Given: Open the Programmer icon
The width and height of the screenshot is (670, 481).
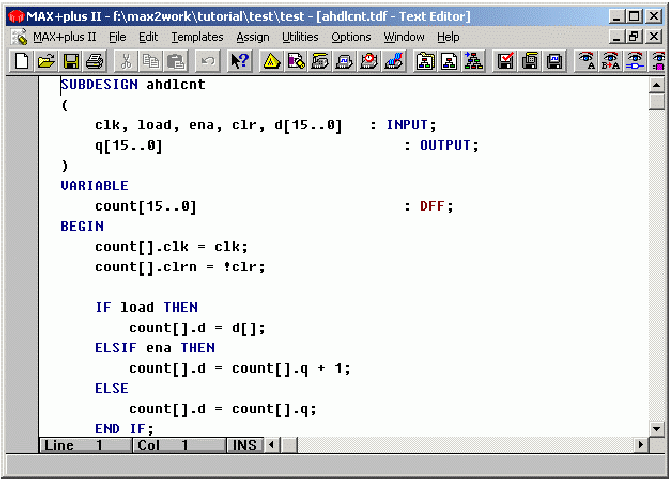Looking at the screenshot, I should (x=394, y=62).
